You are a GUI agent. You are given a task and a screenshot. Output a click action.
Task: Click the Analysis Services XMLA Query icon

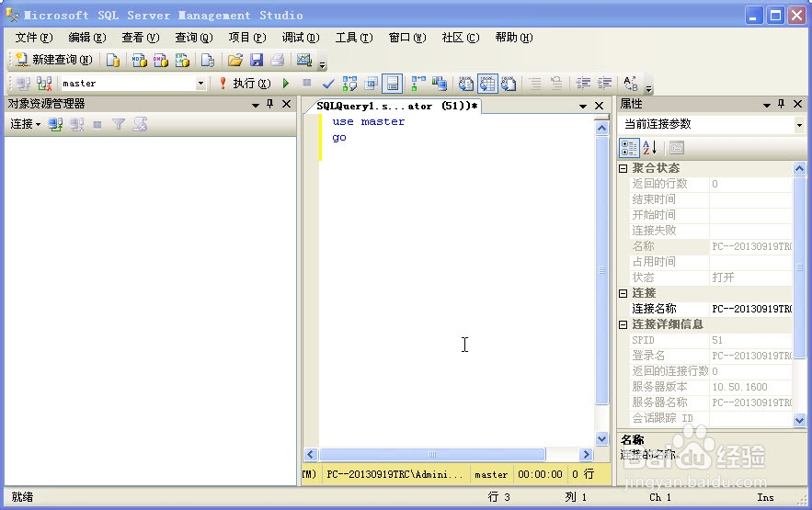(x=182, y=60)
